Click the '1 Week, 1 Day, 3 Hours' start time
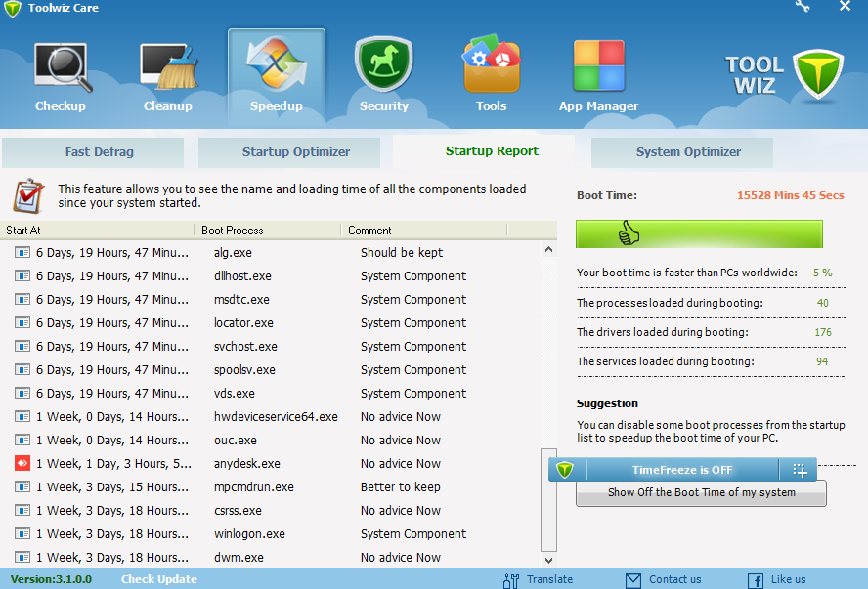Viewport: 868px width, 589px height. click(113, 463)
